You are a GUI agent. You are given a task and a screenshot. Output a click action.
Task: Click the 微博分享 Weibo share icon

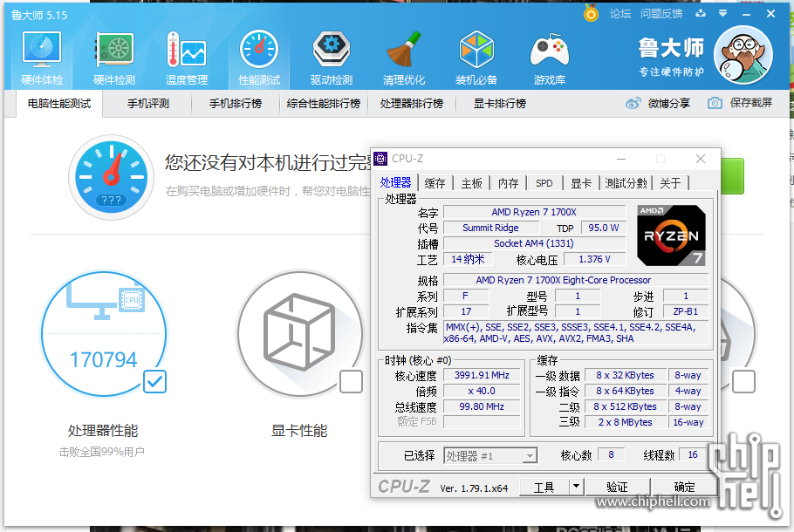[633, 103]
